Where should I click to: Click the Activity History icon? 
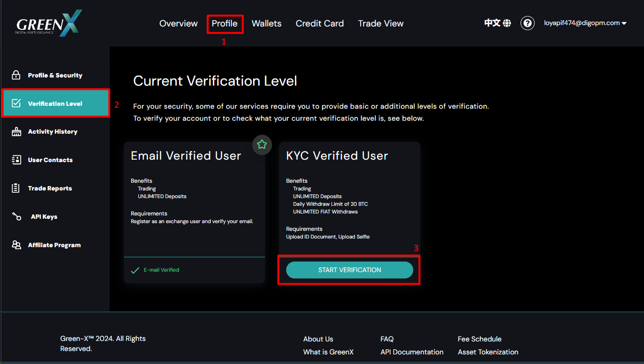pyautogui.click(x=16, y=132)
